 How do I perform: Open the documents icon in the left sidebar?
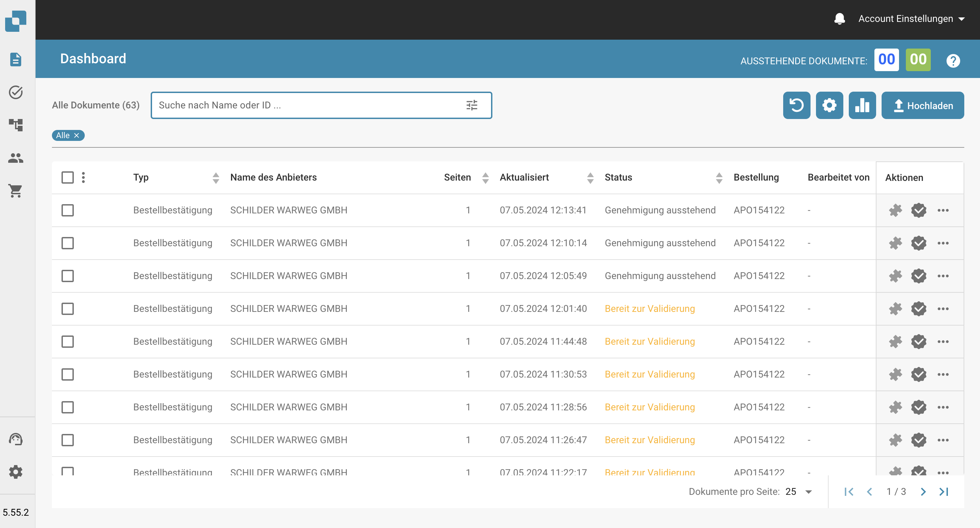[16, 60]
